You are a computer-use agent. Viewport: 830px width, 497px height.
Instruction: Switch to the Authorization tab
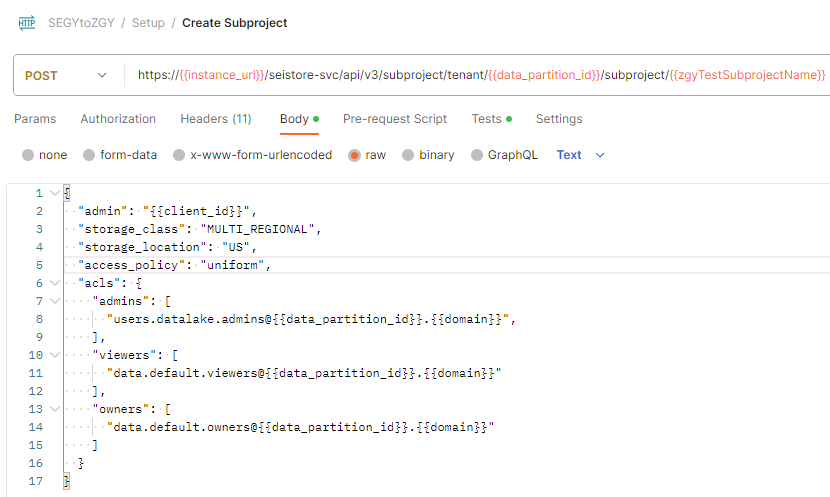point(118,119)
